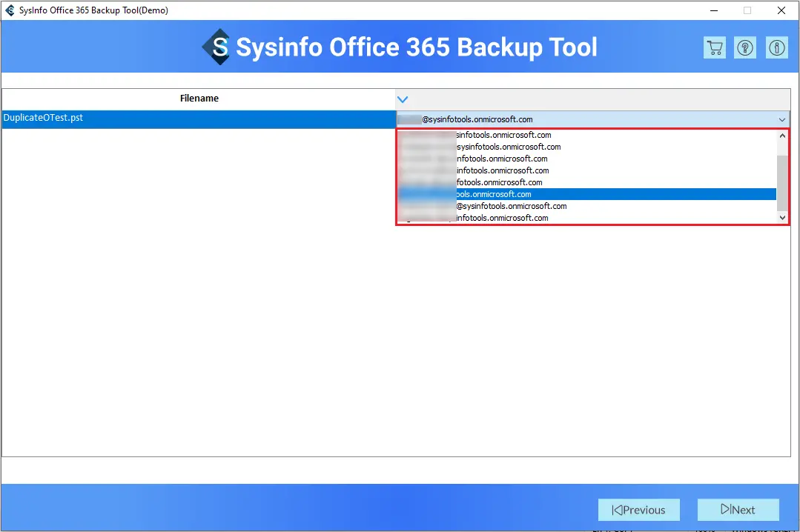Click dropdown list scroll down arrow
Screen dimensions: 800x532
(782, 218)
